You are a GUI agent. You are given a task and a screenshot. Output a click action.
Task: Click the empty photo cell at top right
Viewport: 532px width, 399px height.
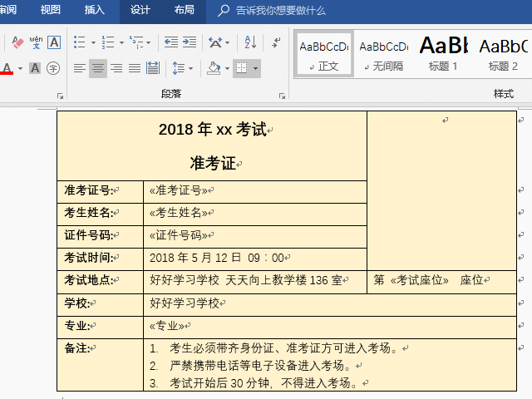441,190
